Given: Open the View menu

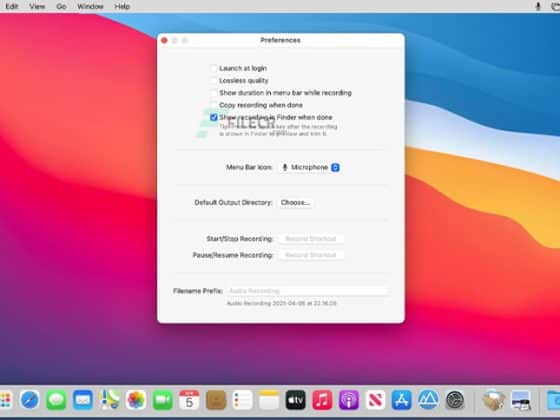Looking at the screenshot, I should click(37, 6).
